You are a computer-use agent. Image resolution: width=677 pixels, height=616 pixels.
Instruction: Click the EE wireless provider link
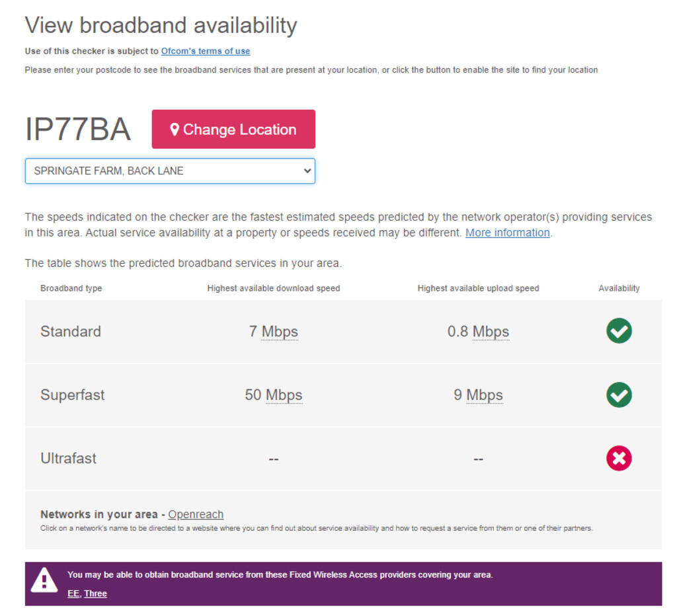tap(73, 594)
